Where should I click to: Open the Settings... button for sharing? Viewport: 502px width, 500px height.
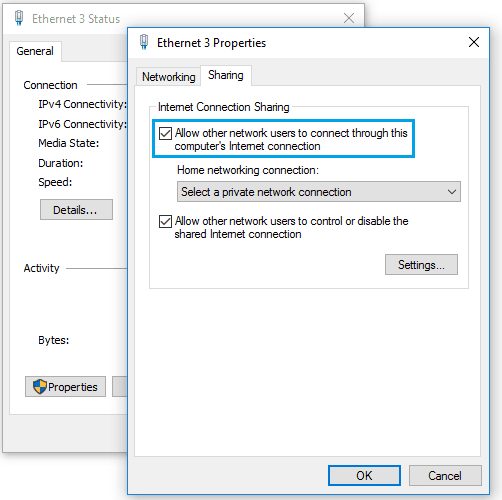coord(421,265)
